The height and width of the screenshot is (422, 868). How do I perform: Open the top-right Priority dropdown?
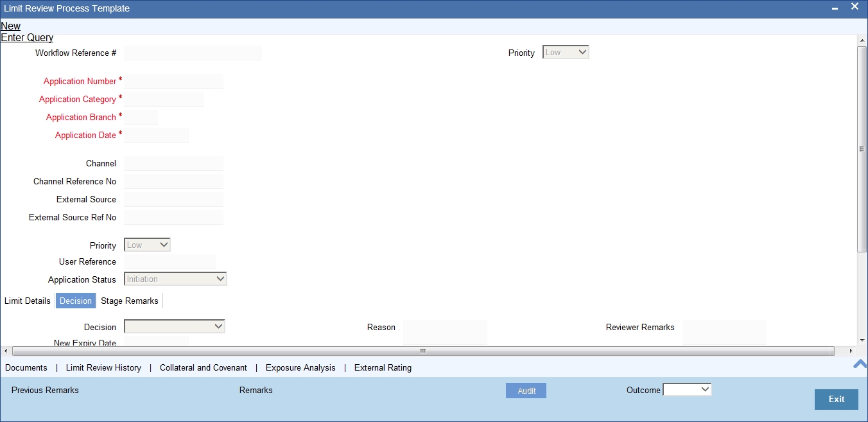pyautogui.click(x=566, y=53)
